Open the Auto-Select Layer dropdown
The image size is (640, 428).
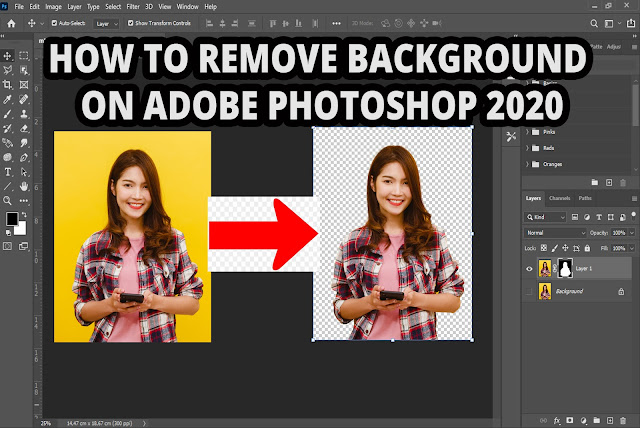coord(107,24)
